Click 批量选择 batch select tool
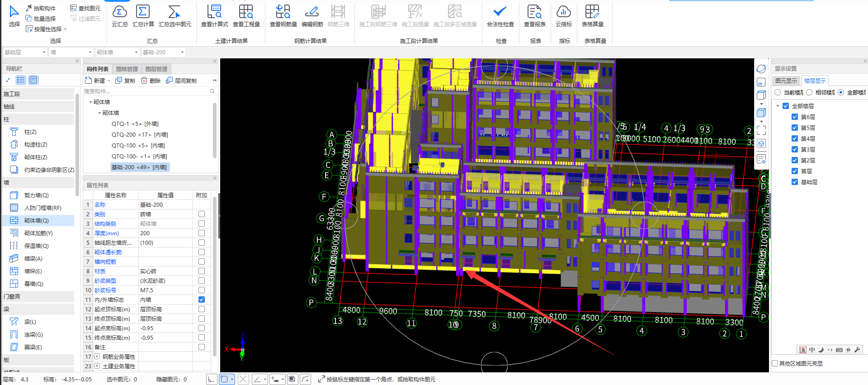868x385 pixels. (41, 19)
